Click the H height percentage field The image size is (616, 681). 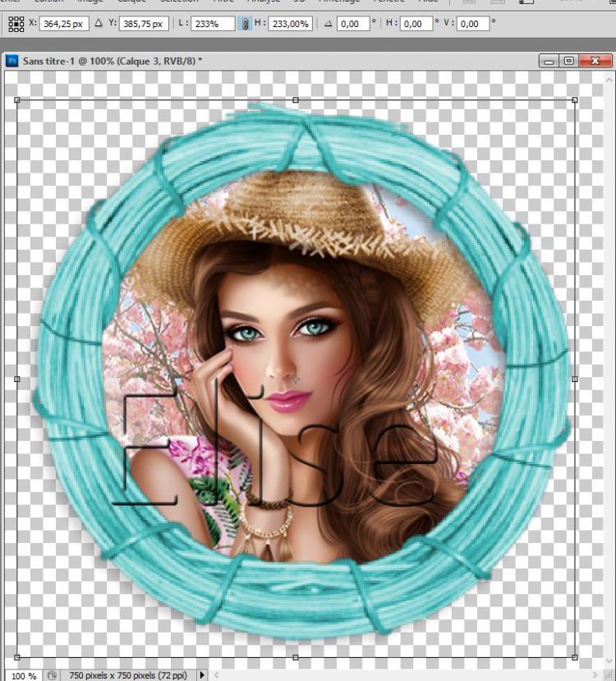coord(292,24)
